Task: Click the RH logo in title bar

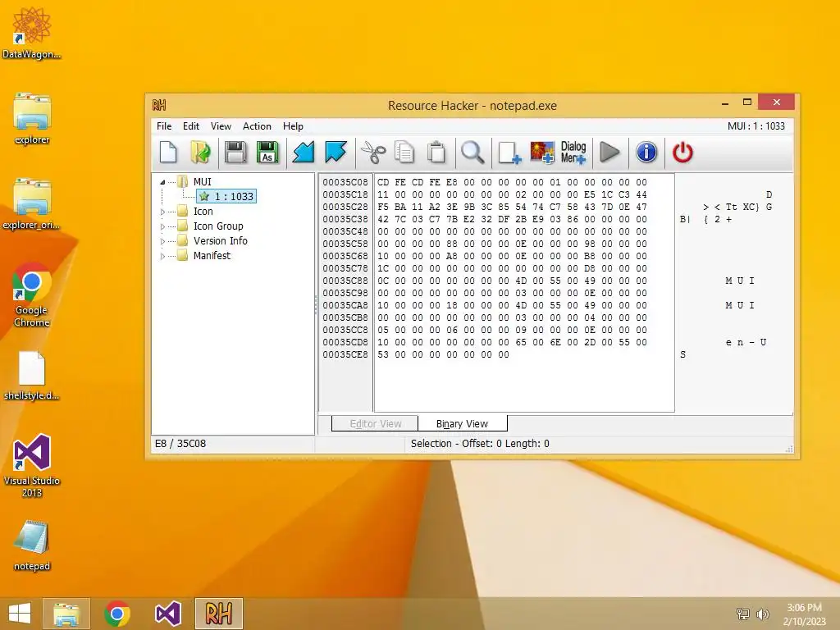Action: [159, 105]
